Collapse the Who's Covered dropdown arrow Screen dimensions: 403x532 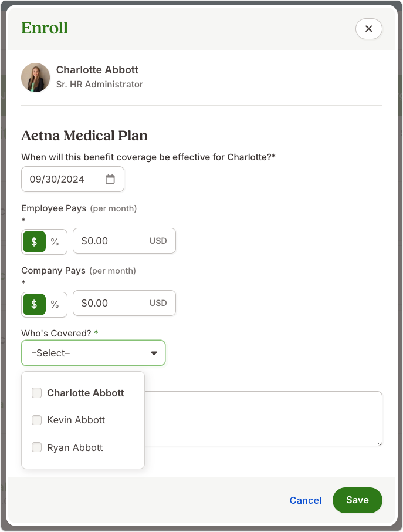tap(154, 353)
